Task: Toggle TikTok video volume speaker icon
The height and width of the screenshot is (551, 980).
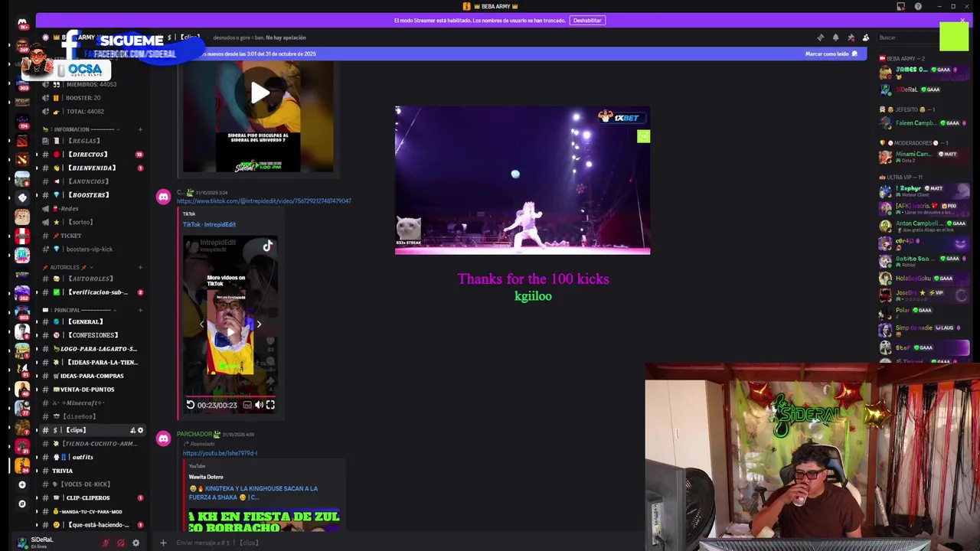Action: 259,405
